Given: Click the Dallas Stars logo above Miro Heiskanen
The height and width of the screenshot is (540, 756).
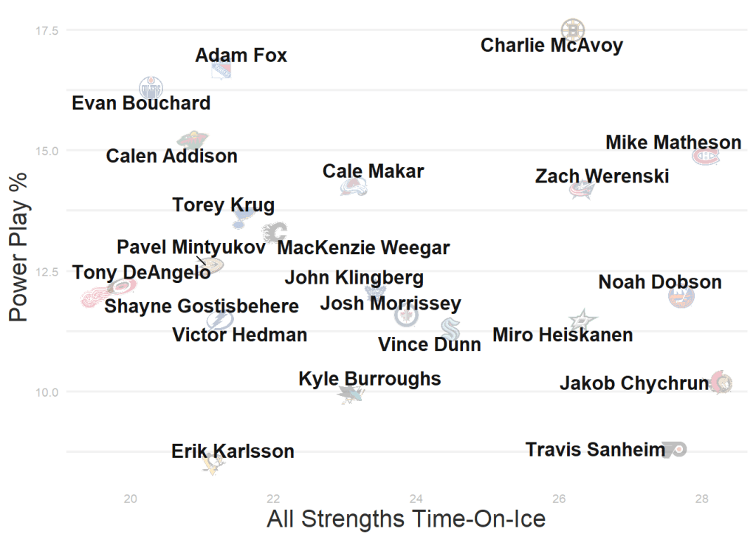Looking at the screenshot, I should tap(583, 320).
